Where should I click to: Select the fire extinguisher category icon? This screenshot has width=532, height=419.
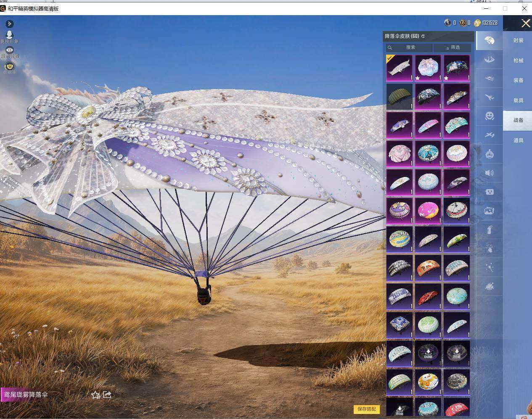(489, 229)
